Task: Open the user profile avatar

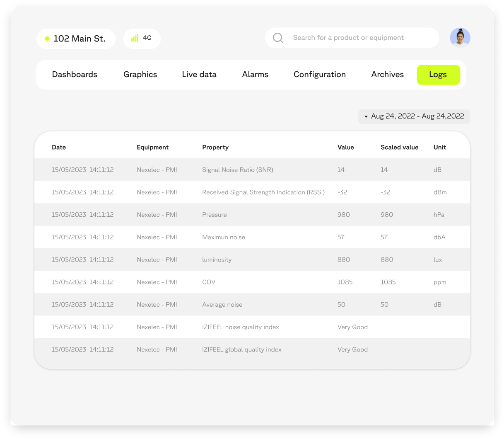Action: 460,38
